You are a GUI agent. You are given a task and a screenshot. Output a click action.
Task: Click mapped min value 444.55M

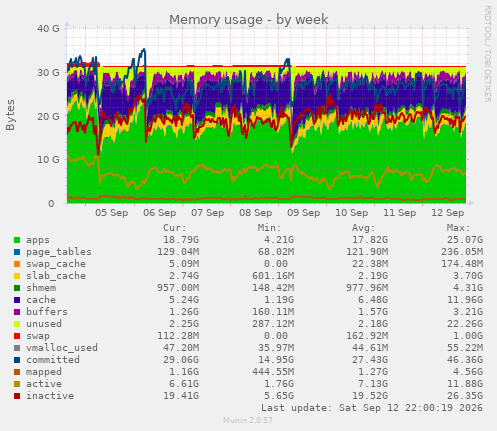(273, 372)
